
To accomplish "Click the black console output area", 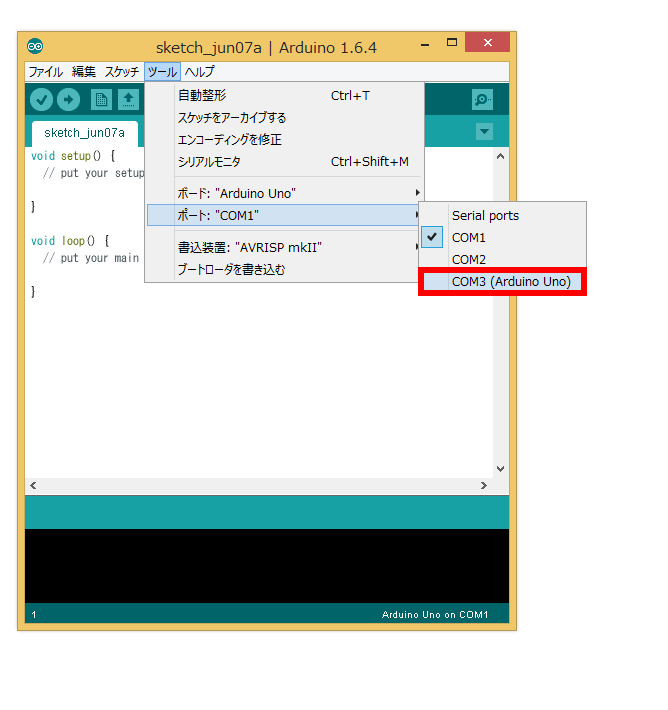I will tap(267, 566).
